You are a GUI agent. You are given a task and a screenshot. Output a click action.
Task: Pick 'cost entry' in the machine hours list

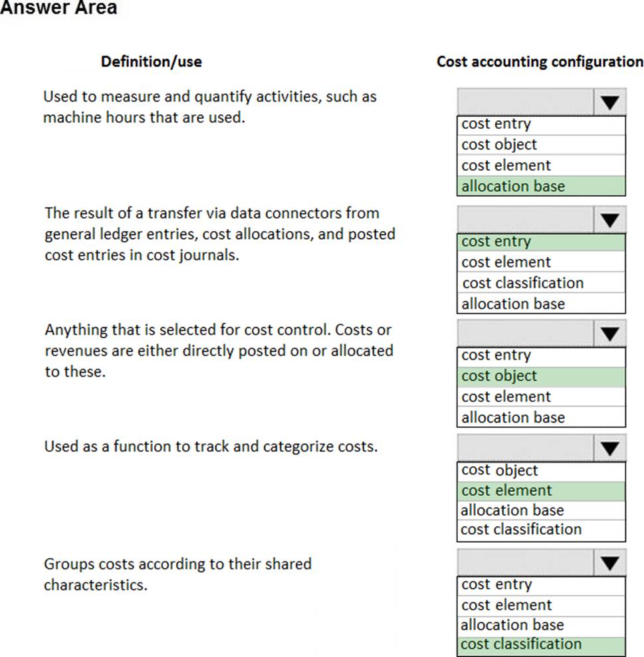click(x=496, y=124)
